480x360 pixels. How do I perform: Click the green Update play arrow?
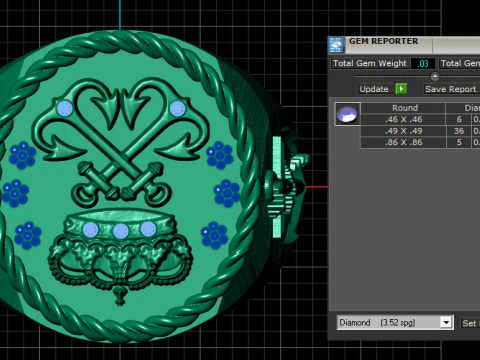pos(401,89)
